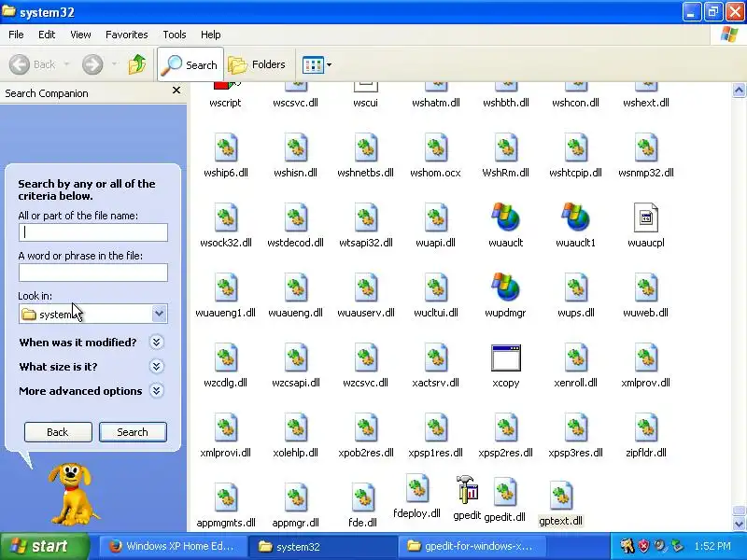Viewport: 747px width, 560px height.
Task: Select the wstdecod.dll file icon
Action: point(296,217)
